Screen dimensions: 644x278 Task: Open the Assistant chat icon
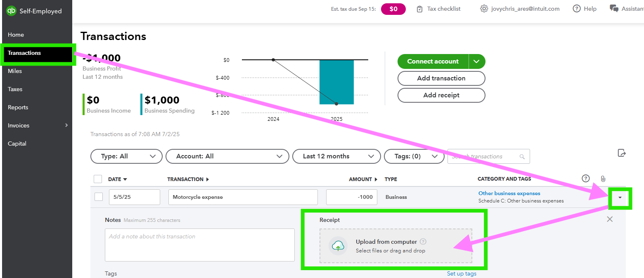[614, 9]
